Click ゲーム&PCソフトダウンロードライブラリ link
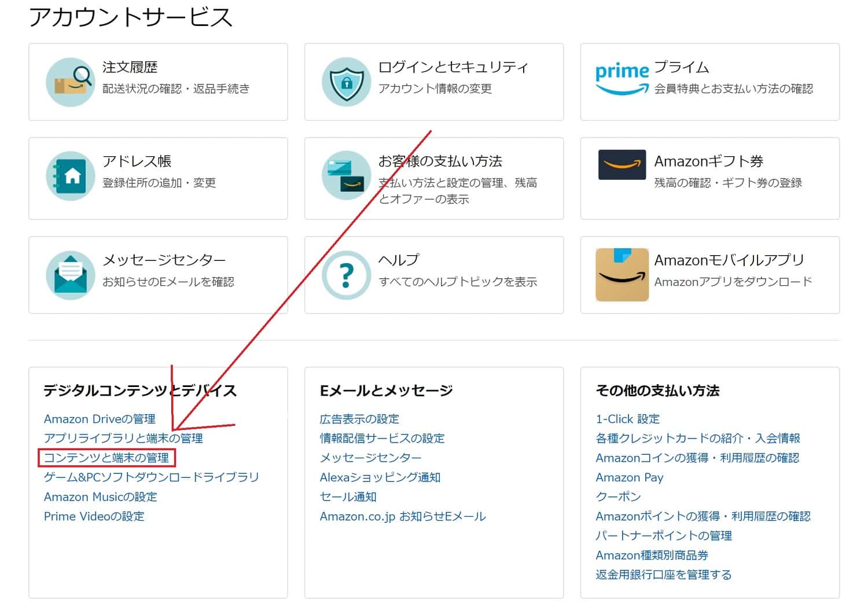The width and height of the screenshot is (868, 604). coord(152,477)
